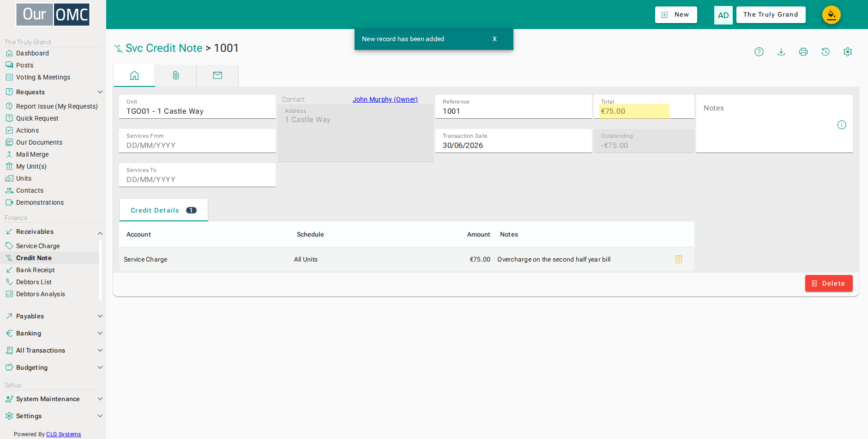Dismiss the 'New record has been added' notification

tap(494, 39)
